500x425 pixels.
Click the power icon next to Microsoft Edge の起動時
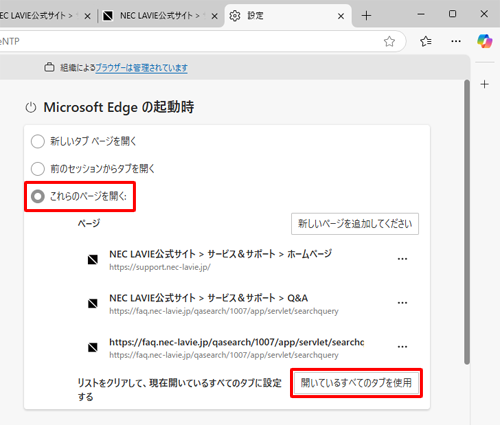pyautogui.click(x=31, y=107)
